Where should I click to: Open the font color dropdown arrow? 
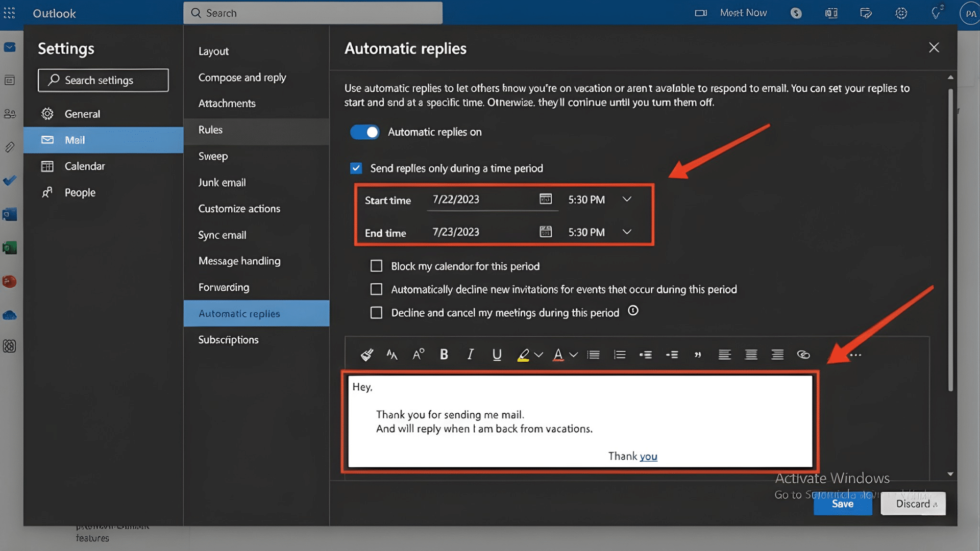(573, 354)
